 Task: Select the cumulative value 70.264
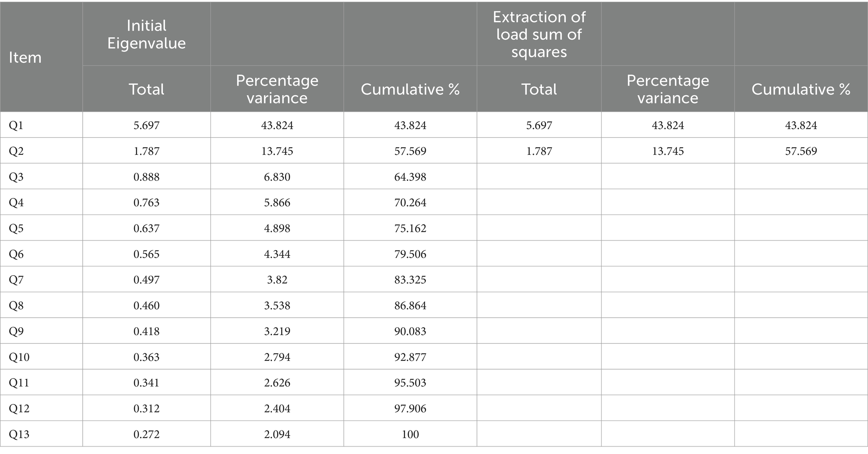[410, 203]
